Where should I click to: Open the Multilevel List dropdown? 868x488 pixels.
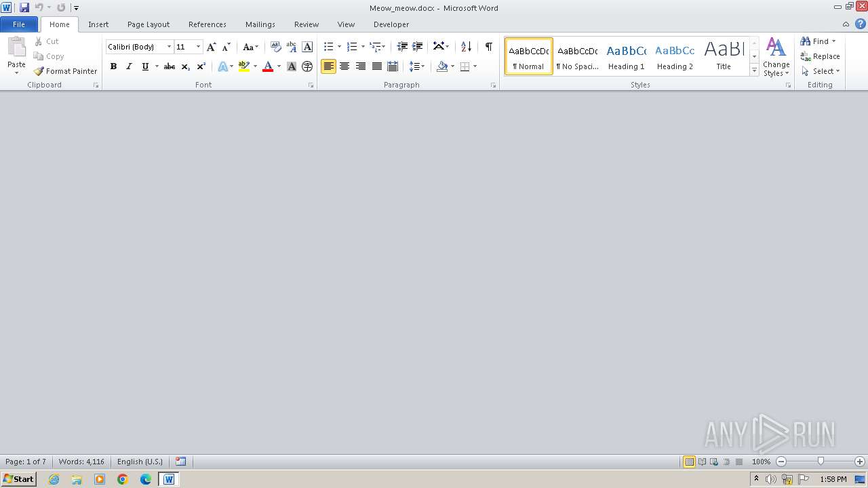coord(383,47)
